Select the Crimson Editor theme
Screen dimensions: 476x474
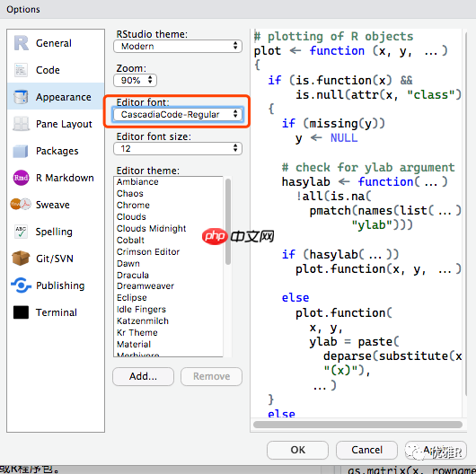coord(169,251)
